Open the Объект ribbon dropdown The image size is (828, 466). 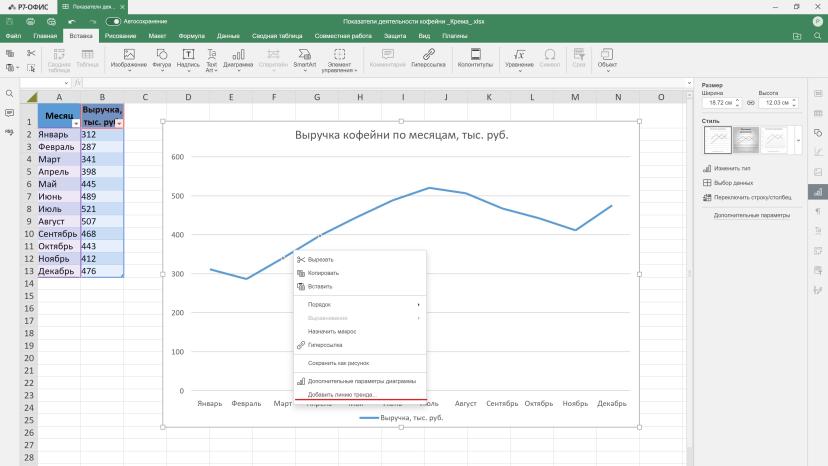607,59
